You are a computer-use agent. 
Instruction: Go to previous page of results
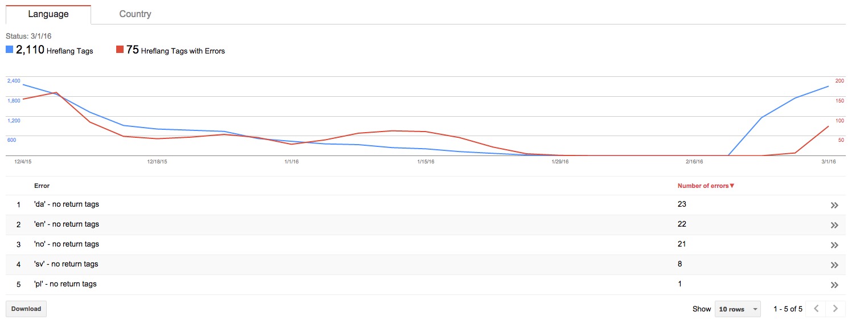[816, 309]
